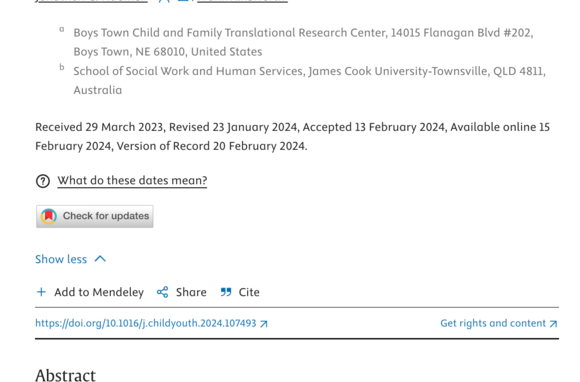The image size is (580, 382).
Task: Click the Check for updates button
Action: coord(95,216)
